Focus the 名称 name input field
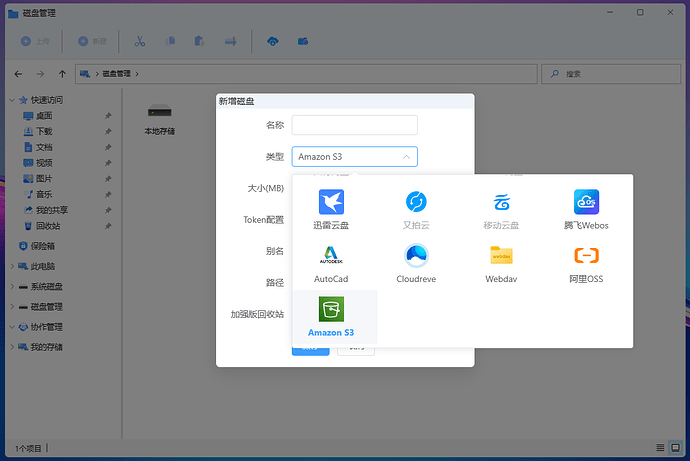690x461 pixels. [x=354, y=125]
